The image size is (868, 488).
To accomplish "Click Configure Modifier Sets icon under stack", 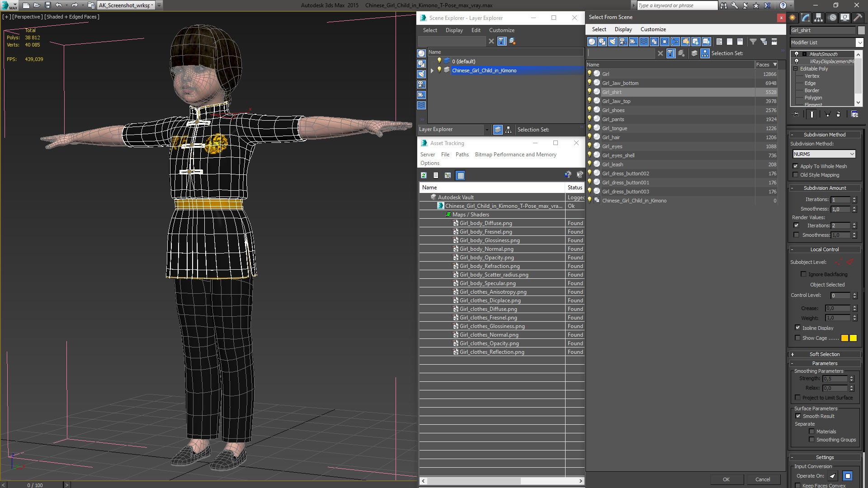I will (854, 114).
